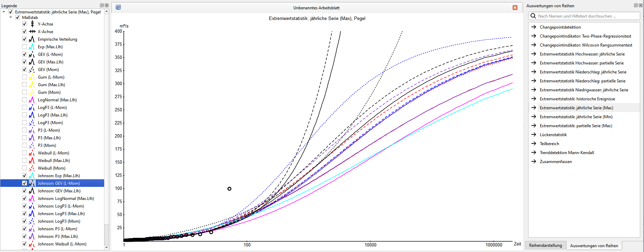Viewport: 644px width, 252px height.
Task: Click the arrow icon beside Lückenstatistik
Action: pyautogui.click(x=534, y=135)
